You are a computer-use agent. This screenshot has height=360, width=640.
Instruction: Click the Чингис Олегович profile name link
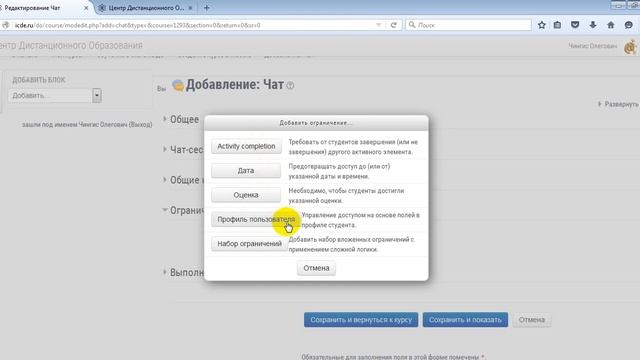(x=593, y=46)
